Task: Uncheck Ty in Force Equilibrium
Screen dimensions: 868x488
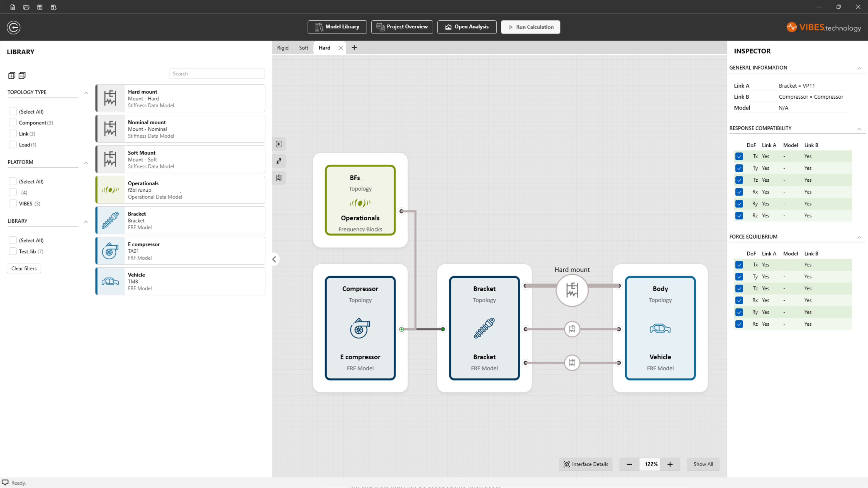Action: point(739,276)
